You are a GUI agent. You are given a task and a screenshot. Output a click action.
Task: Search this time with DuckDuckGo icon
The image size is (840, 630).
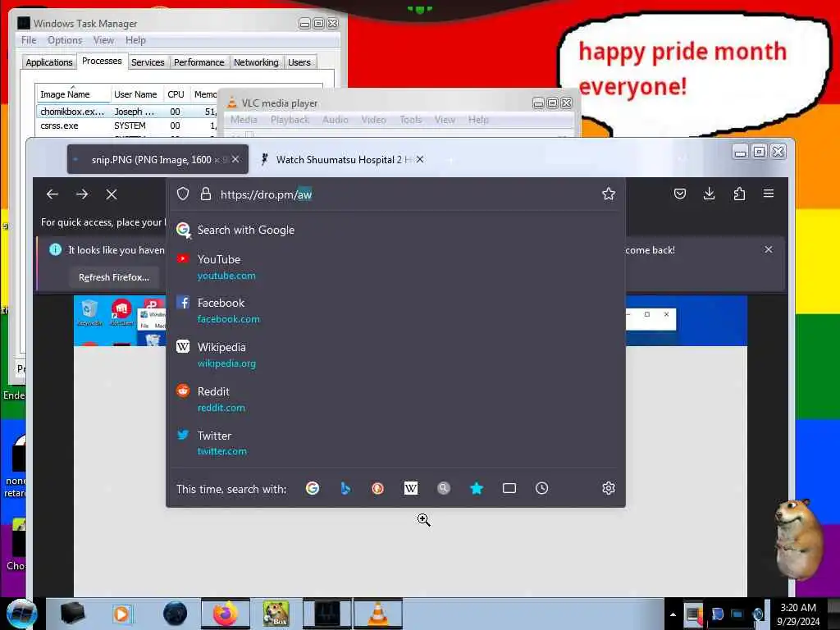point(377,488)
